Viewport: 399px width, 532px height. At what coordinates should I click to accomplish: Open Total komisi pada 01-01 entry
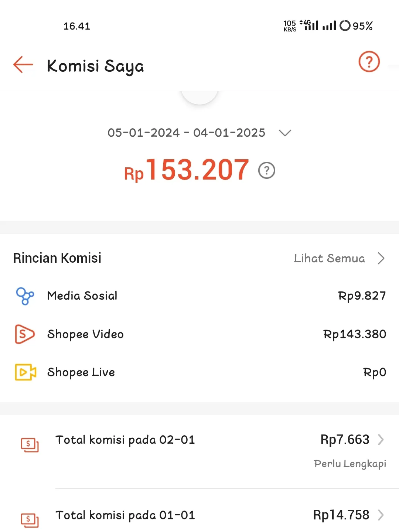199,515
